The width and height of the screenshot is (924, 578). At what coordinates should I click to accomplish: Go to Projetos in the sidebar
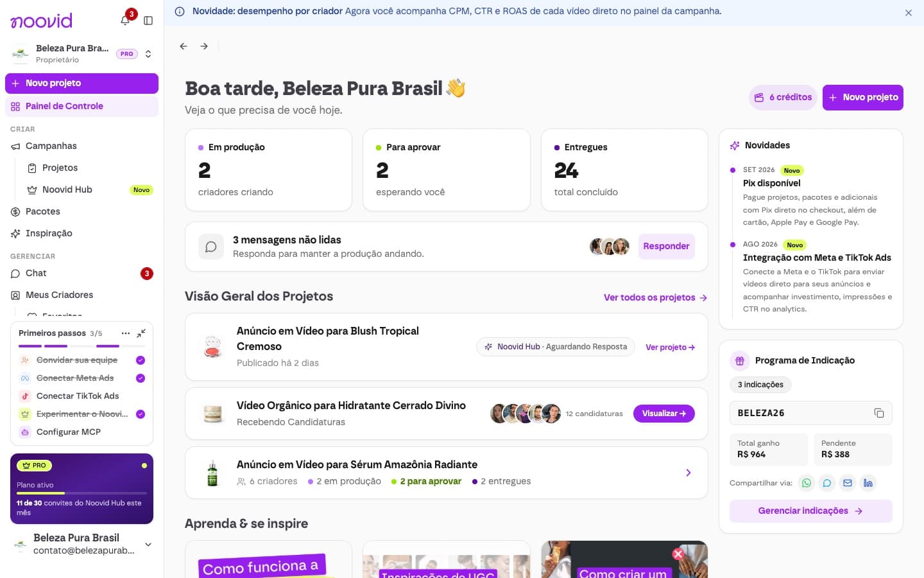click(x=89, y=168)
